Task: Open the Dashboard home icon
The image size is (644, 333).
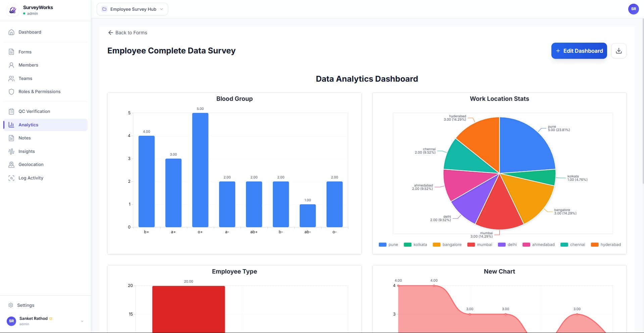Action: point(11,32)
